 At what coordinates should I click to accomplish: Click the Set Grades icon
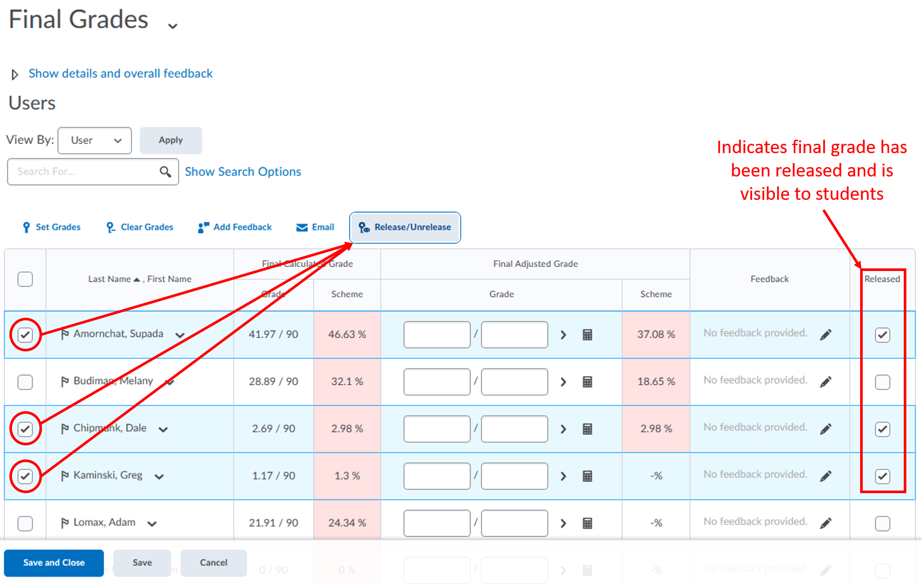[x=26, y=227]
